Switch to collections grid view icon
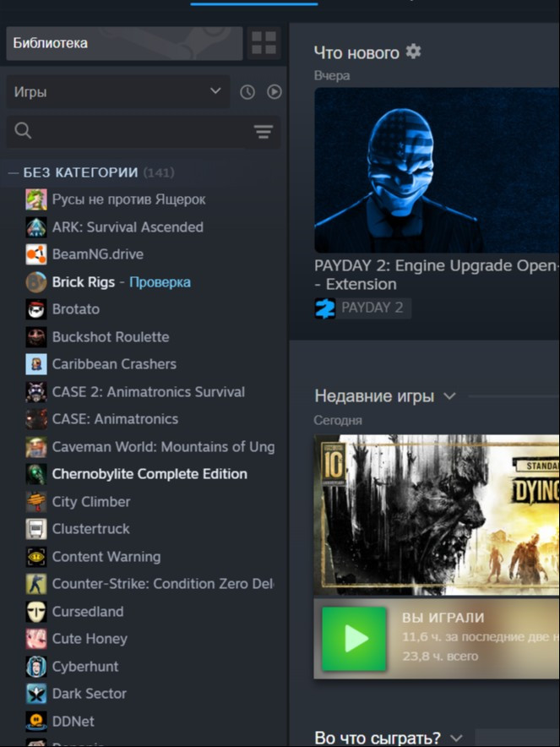The width and height of the screenshot is (560, 747). pos(264,43)
